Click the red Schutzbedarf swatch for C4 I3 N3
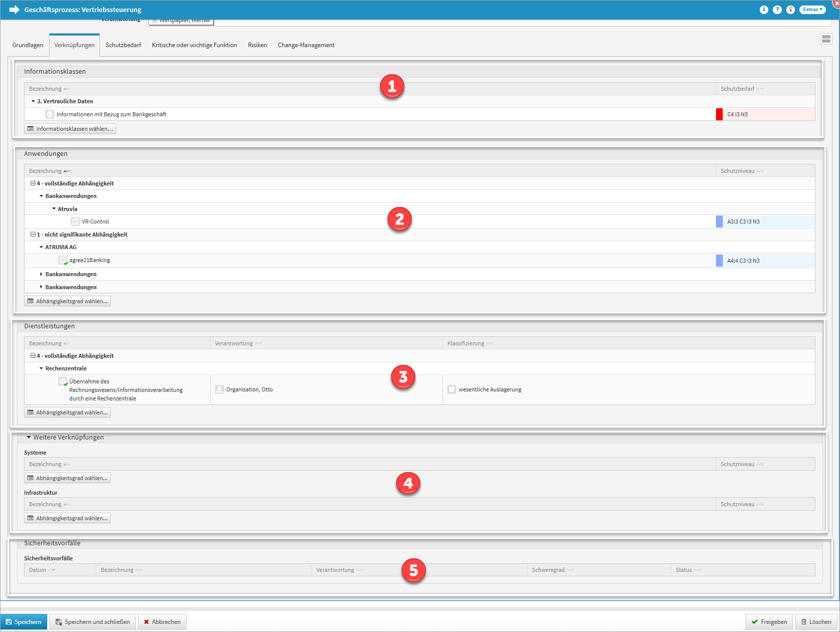Screen dimensions: 840x632 pos(719,114)
